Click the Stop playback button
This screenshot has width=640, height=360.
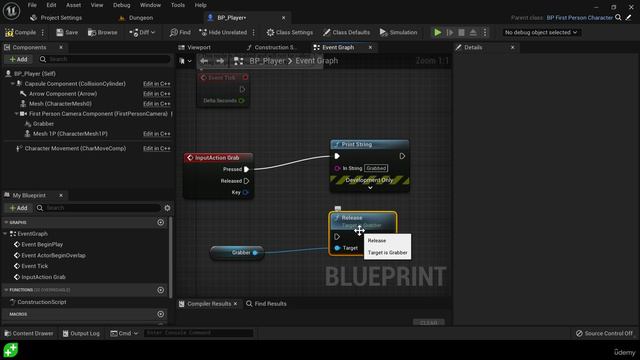coord(461,32)
